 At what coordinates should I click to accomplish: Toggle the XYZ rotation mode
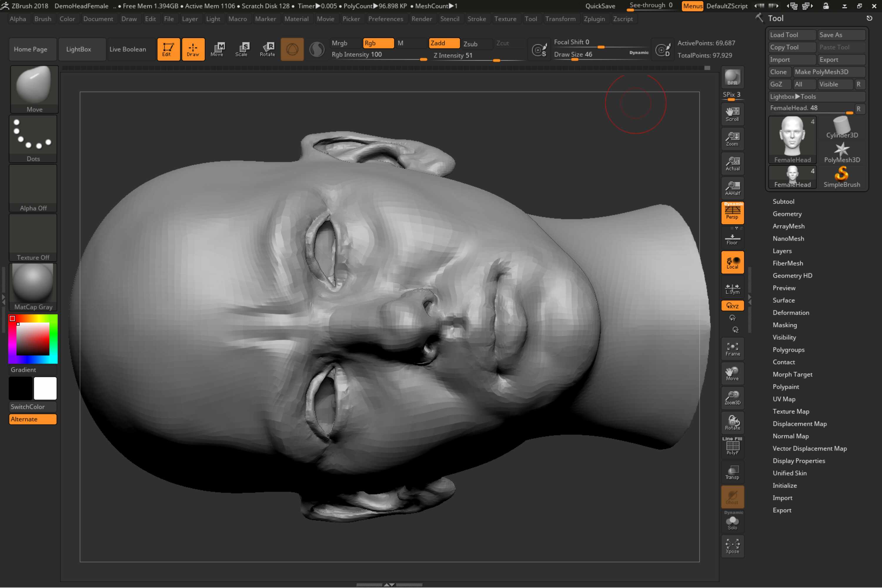[x=732, y=306]
